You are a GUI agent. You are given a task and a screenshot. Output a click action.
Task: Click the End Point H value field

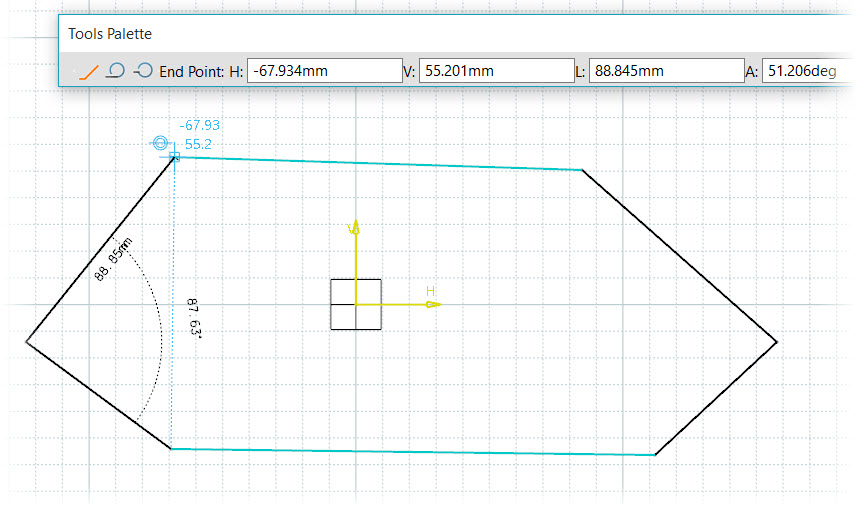324,71
